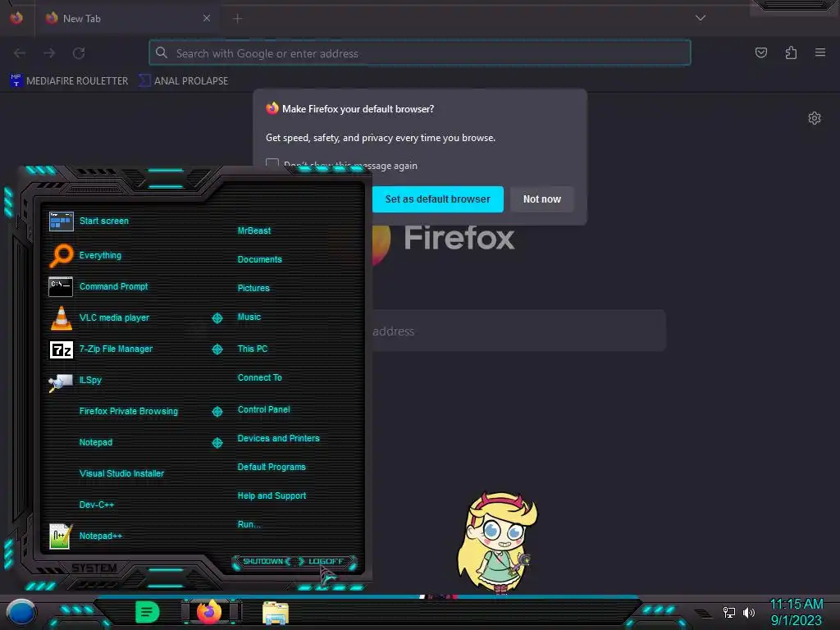Launch Notepad++ icon in start menu
The height and width of the screenshot is (630, 840).
[x=61, y=536]
